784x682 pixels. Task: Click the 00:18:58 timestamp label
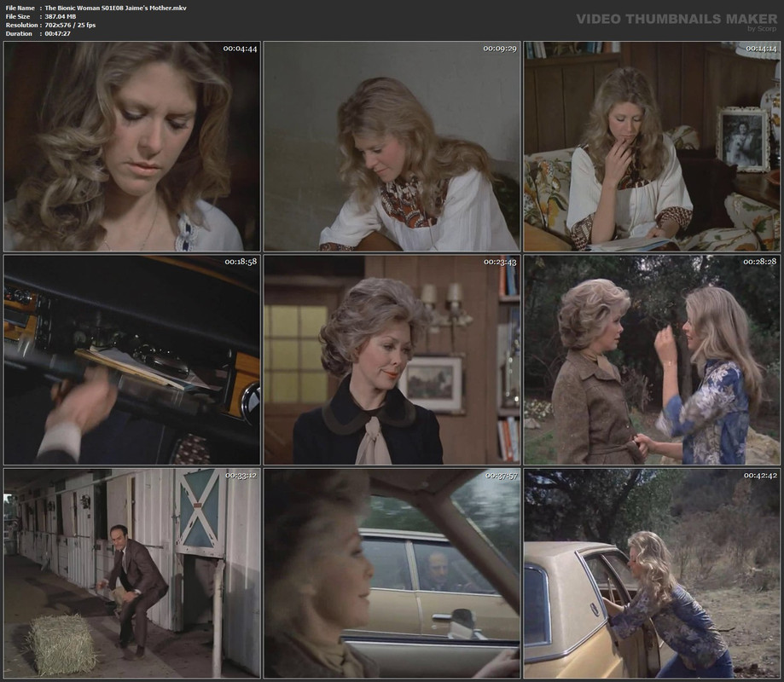click(241, 262)
